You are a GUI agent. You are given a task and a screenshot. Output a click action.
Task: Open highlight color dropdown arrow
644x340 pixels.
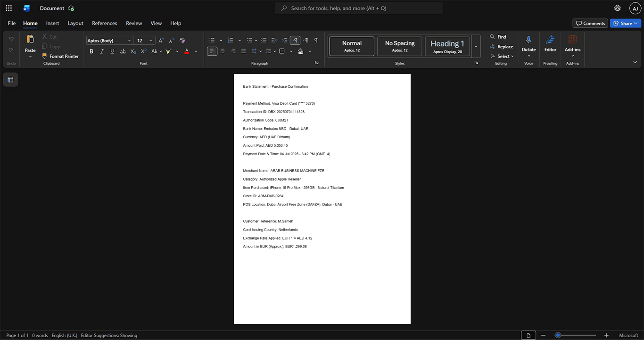(x=177, y=51)
